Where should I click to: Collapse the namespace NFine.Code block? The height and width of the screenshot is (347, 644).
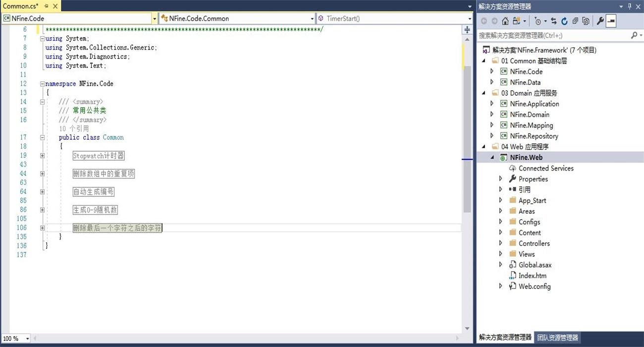(43, 84)
